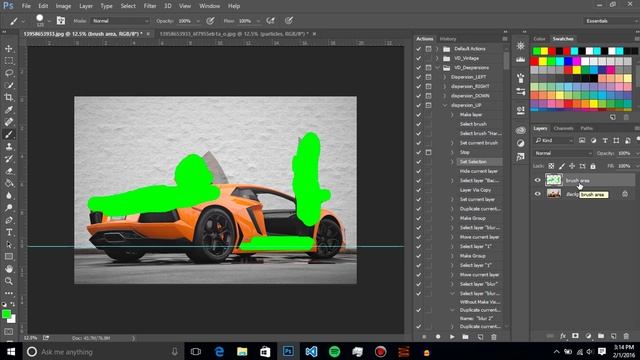Viewport: 640px width, 360px height.
Task: Select the Horizontal Type tool
Action: (9, 232)
